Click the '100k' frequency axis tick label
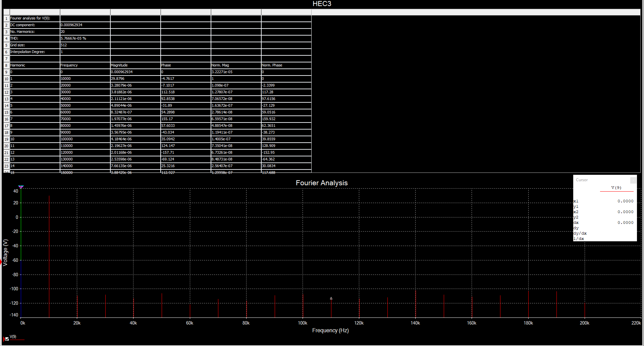Viewport: 644px width, 346px height. pos(303,323)
